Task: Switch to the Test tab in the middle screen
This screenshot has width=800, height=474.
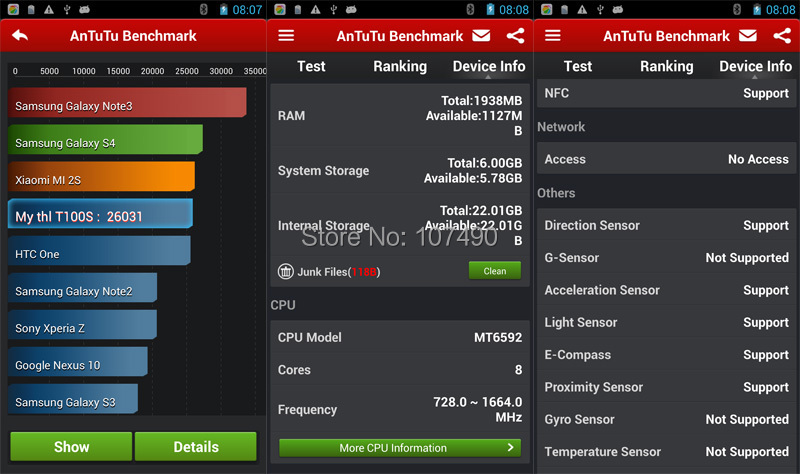Action: click(311, 66)
